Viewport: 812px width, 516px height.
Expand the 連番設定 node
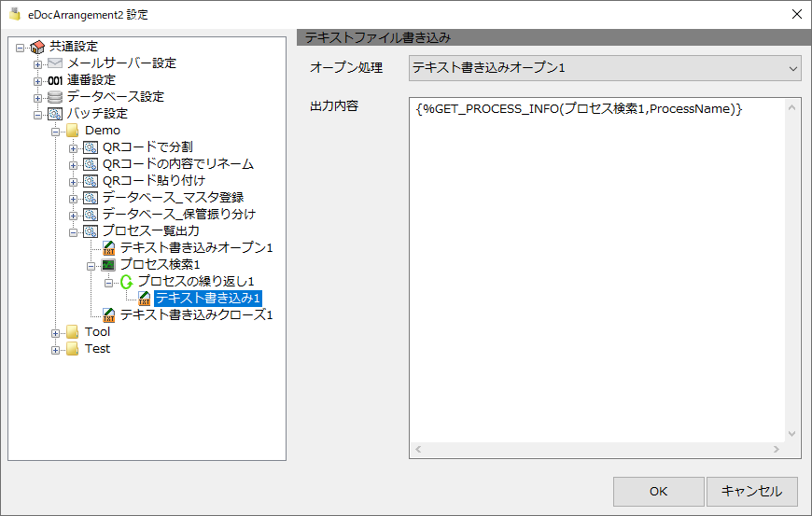38,81
